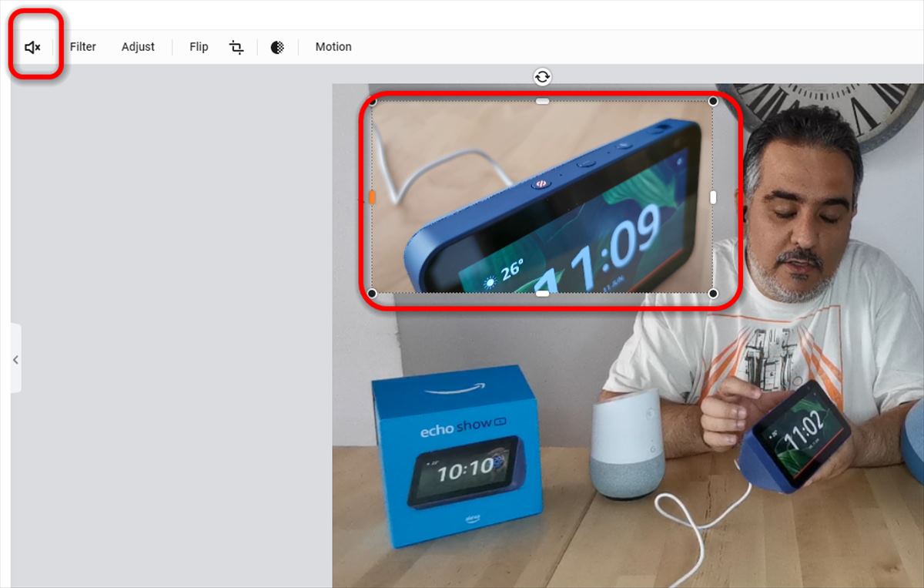Click the bottom-left corner resize handle
The image size is (924, 588).
click(x=372, y=294)
